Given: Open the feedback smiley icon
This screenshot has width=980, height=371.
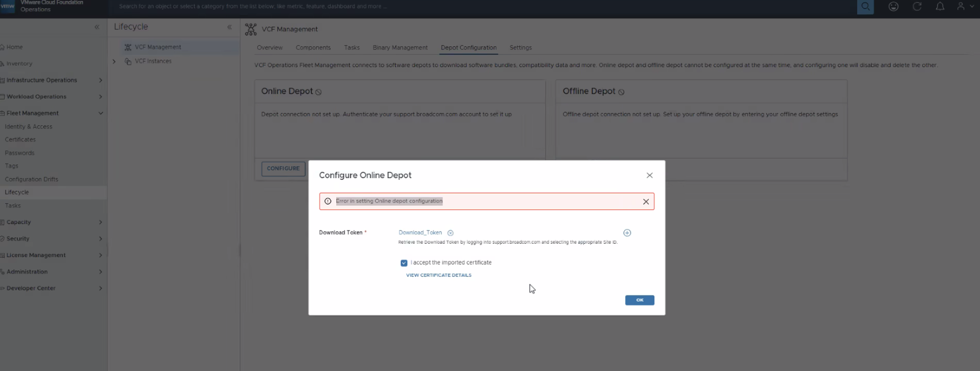Looking at the screenshot, I should pos(893,7).
